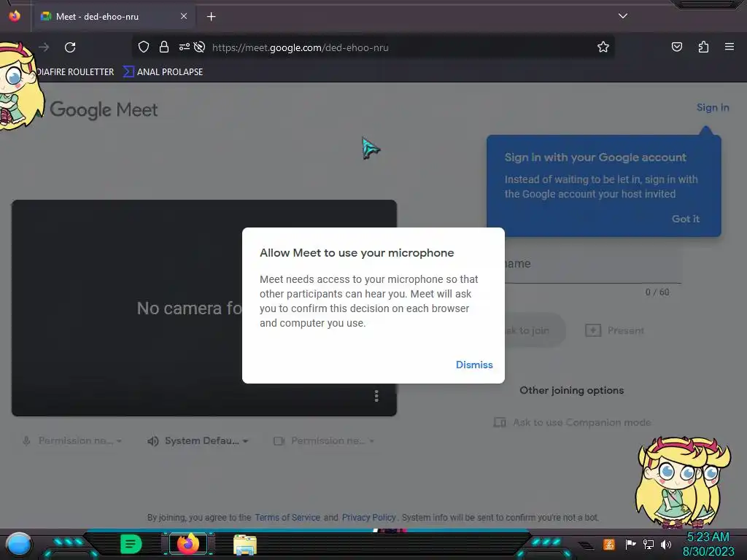Expand the microphone Permission needed dropdown

pyautogui.click(x=72, y=441)
